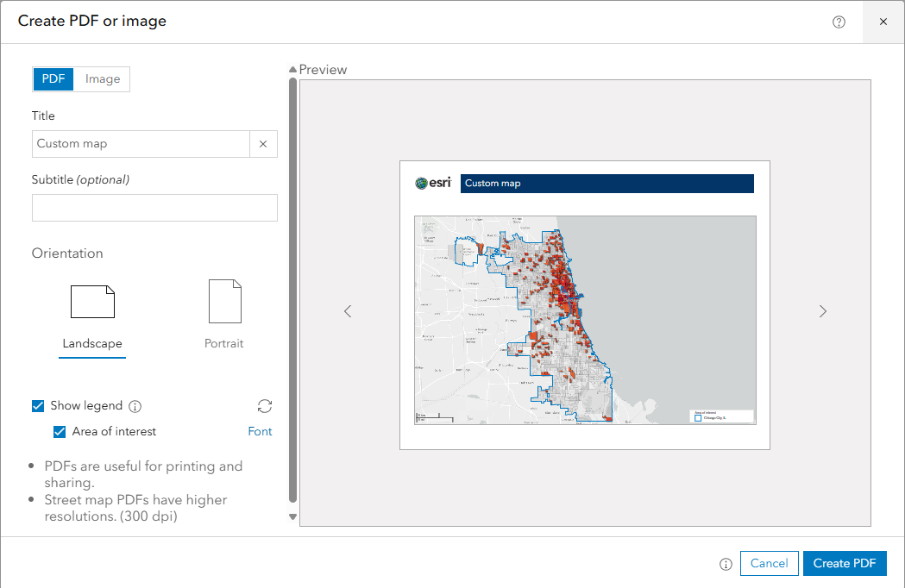Select the Portrait orientation page icon
Screen dimensions: 905x588
[224, 302]
